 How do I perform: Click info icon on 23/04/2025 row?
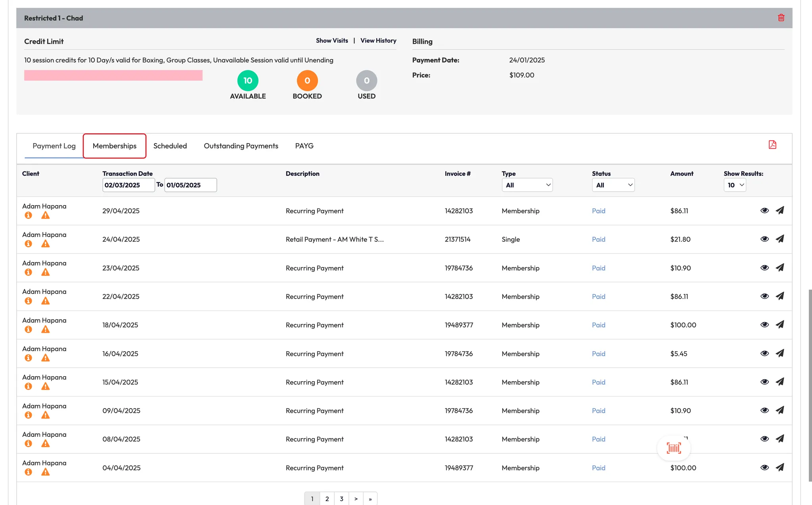point(28,272)
